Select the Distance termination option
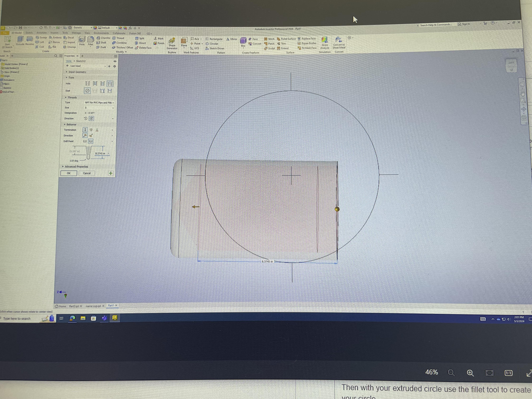 coord(85,130)
